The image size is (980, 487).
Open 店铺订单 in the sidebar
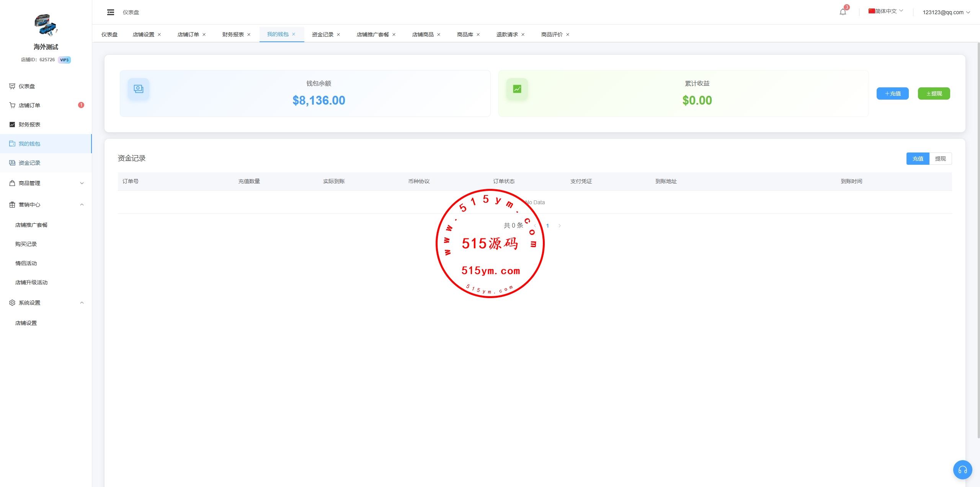[x=29, y=105]
